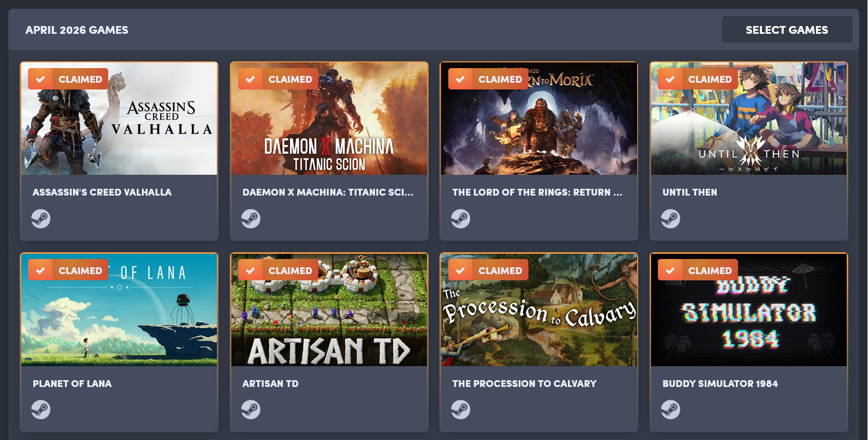The width and height of the screenshot is (868, 440).
Task: Click Steam icon under Daemon X Machina
Action: (251, 218)
